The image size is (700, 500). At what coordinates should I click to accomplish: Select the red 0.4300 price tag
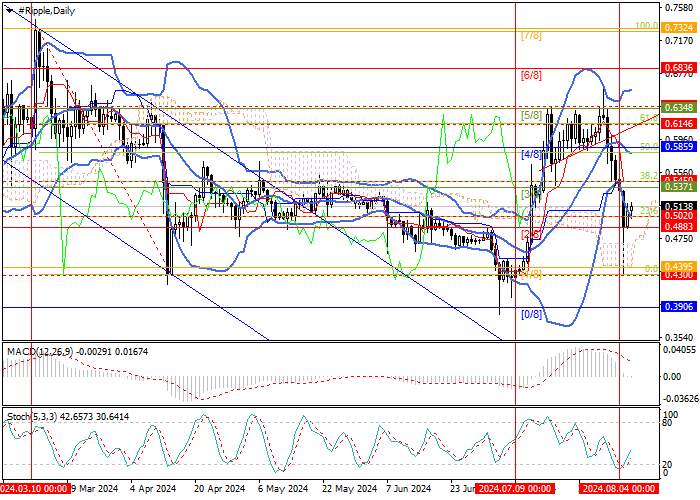pos(679,275)
